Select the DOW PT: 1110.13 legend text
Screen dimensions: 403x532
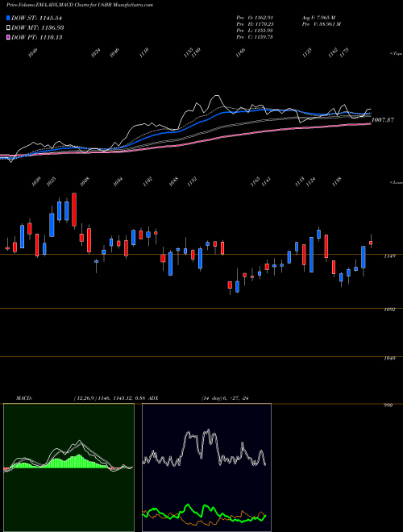[x=36, y=37]
